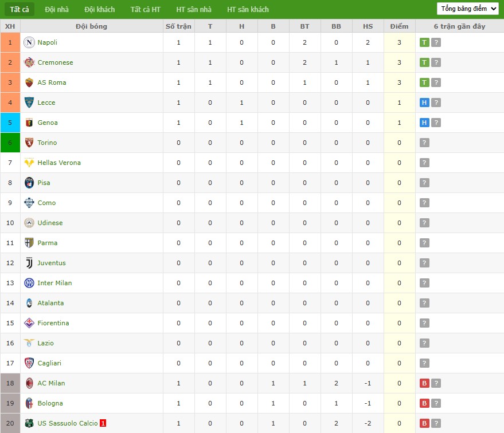The width and height of the screenshot is (504, 433).
Task: Switch to the "Đội nhà" tab
Action: [57, 9]
